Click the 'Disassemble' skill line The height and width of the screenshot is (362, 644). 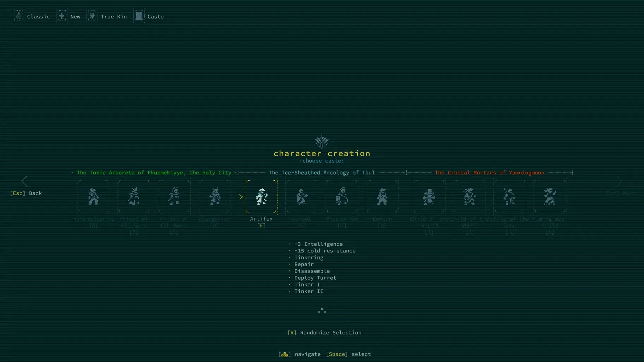pyautogui.click(x=312, y=271)
